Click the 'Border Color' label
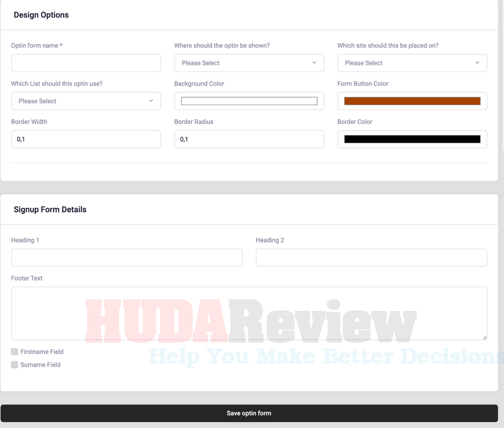 pos(354,121)
